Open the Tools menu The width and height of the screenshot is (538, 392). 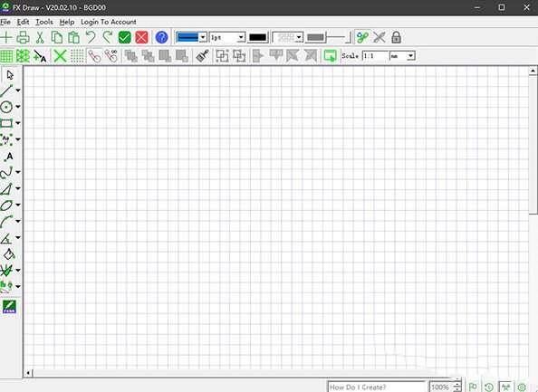click(44, 22)
